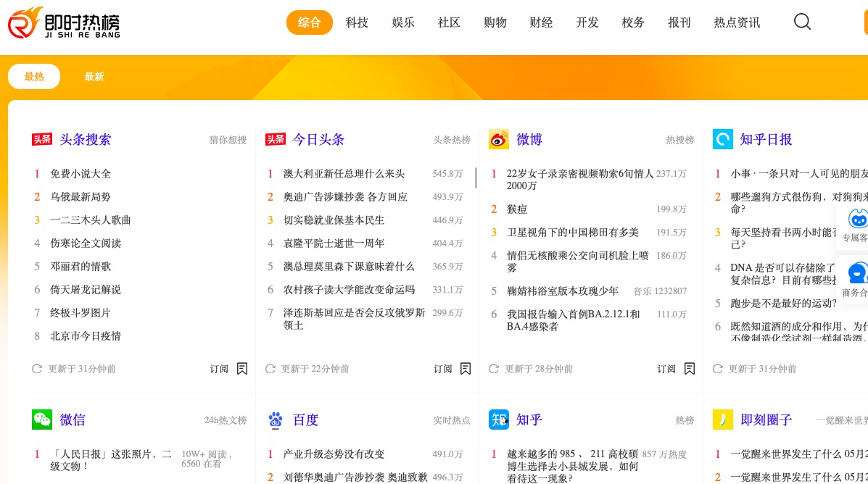Open the 商务合作 chat bubble icon
Viewport: 868px width, 484px height.
857,273
